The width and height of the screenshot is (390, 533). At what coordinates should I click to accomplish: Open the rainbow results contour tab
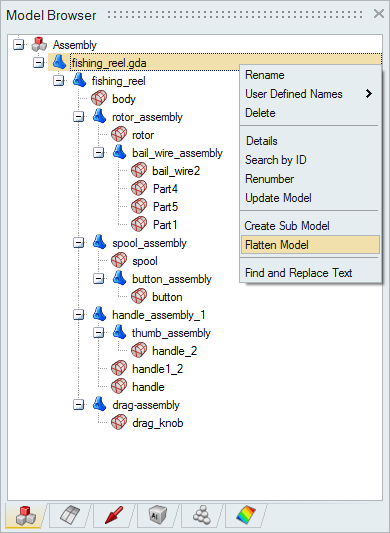tap(246, 515)
